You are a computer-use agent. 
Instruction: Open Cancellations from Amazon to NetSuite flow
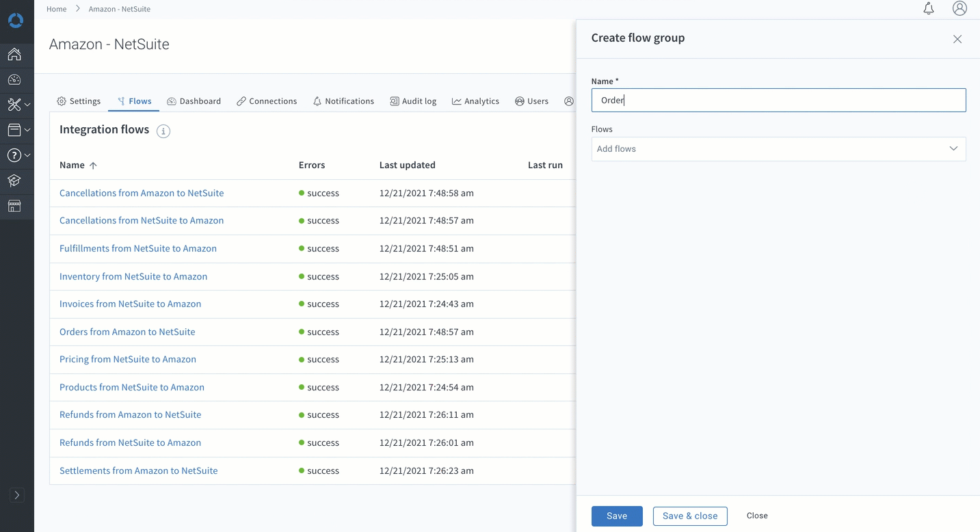pyautogui.click(x=142, y=193)
